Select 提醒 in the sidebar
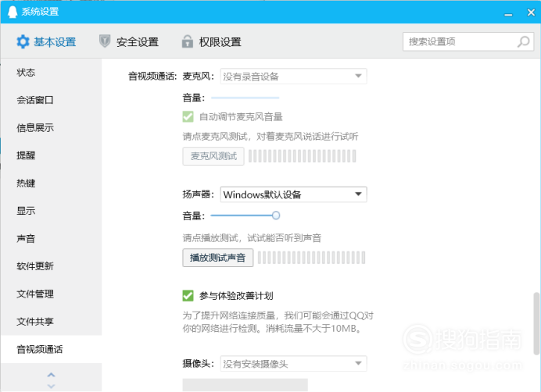The height and width of the screenshot is (392, 541). (51, 155)
